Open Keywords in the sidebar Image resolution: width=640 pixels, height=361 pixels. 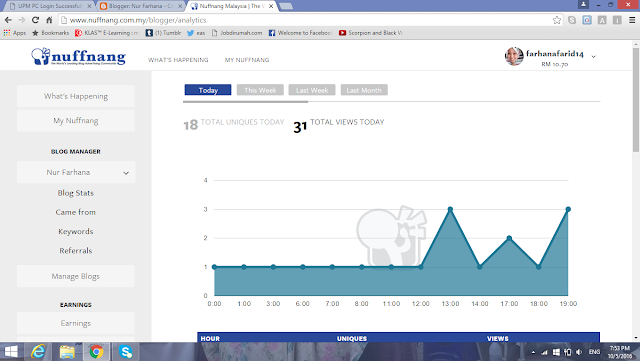tap(76, 231)
